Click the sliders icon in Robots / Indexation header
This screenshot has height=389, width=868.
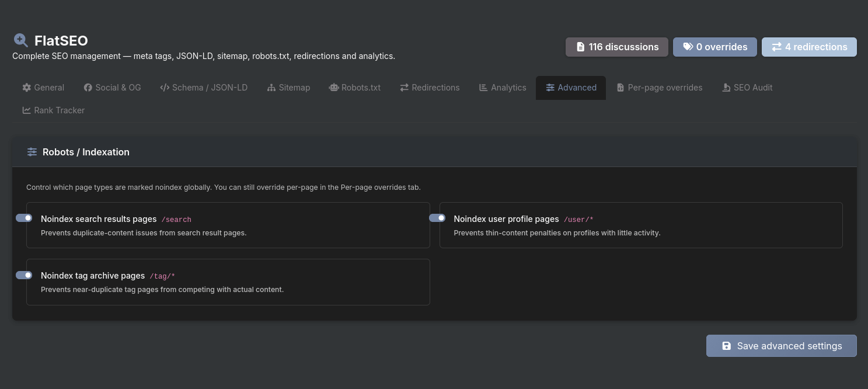(x=32, y=152)
